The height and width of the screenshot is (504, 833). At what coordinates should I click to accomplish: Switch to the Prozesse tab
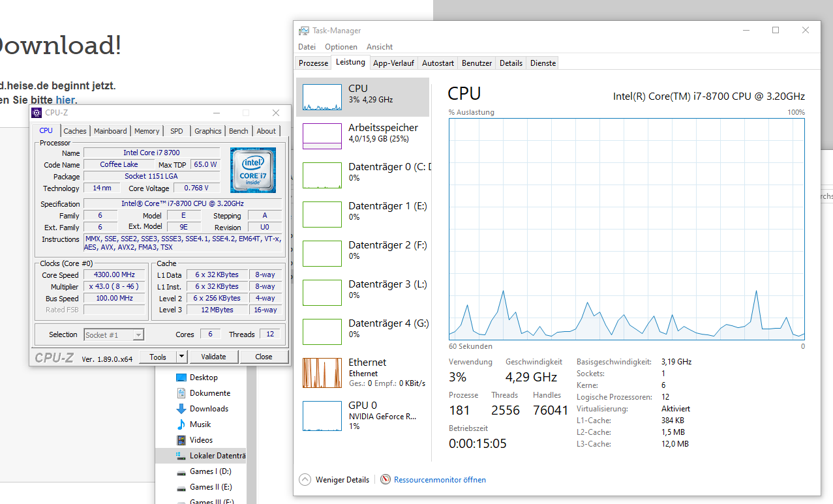coord(313,63)
